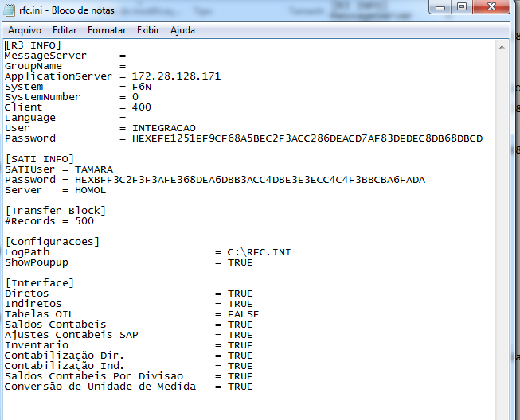Image resolution: width=520 pixels, height=420 pixels.
Task: Click the MessageServer key name
Action: coord(45,56)
